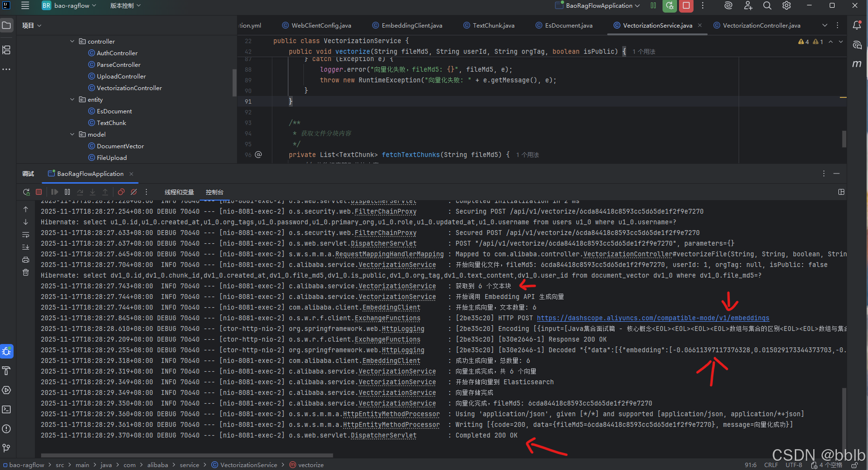This screenshot has width=868, height=470.
Task: Minimize the Debug tool window
Action: (x=836, y=173)
